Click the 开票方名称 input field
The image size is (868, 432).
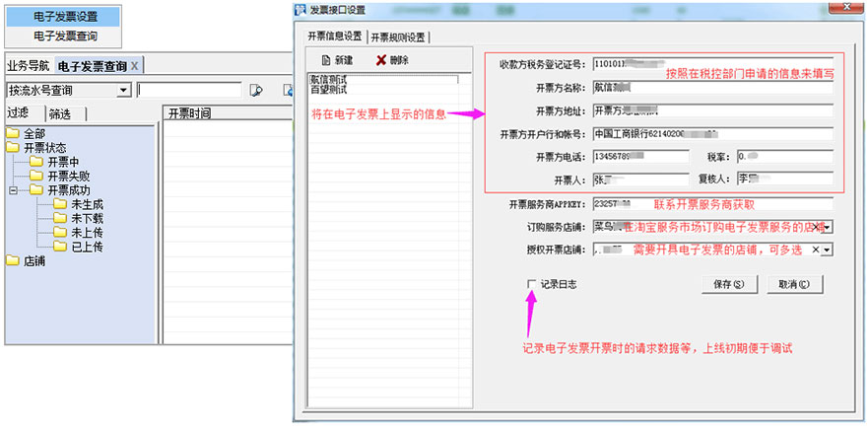click(712, 88)
